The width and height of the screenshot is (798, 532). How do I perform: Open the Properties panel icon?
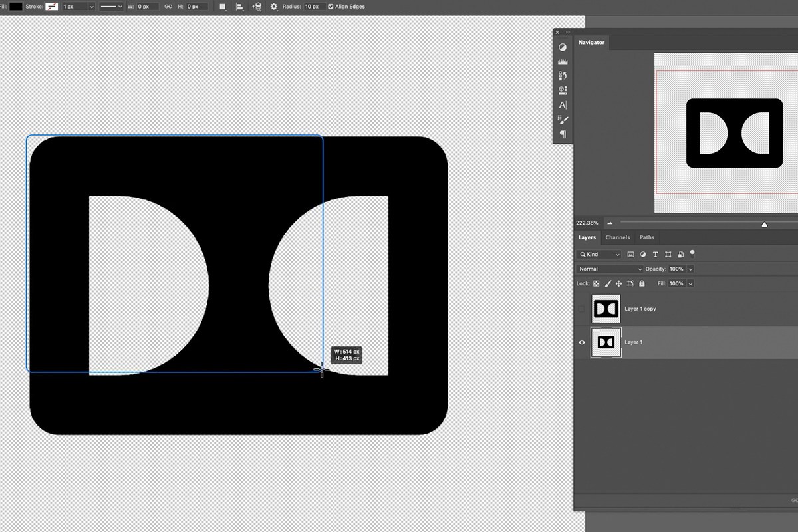point(563,90)
